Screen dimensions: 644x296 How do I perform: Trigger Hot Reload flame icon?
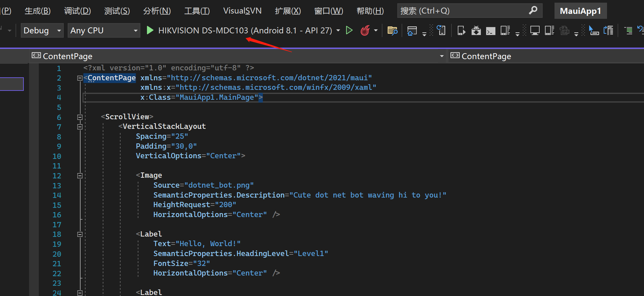click(365, 30)
